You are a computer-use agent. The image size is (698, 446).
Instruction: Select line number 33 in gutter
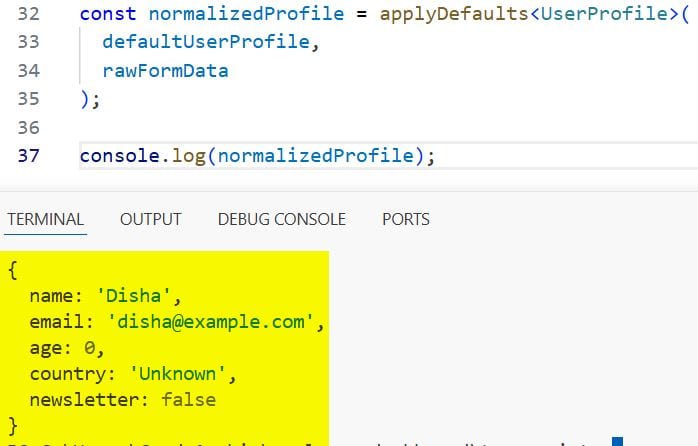click(28, 42)
